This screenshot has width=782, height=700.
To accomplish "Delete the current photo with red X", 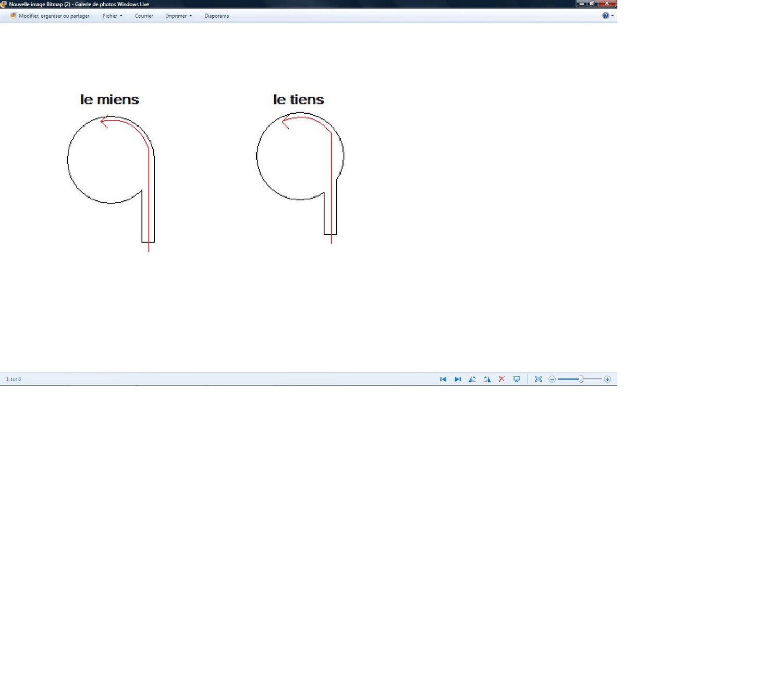I will tap(502, 379).
